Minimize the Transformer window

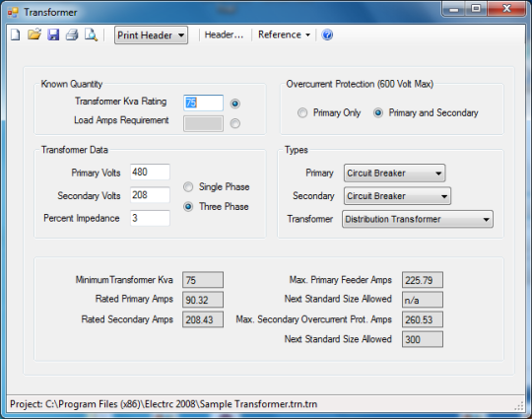pyautogui.click(x=453, y=9)
